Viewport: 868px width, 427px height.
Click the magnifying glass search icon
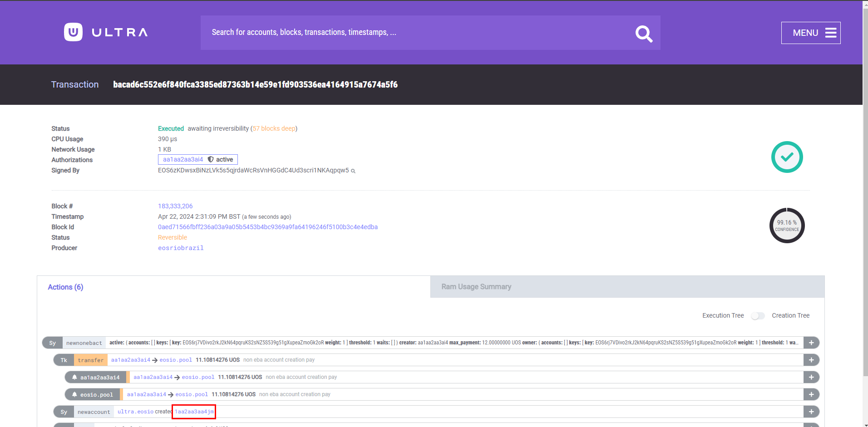[x=644, y=33]
